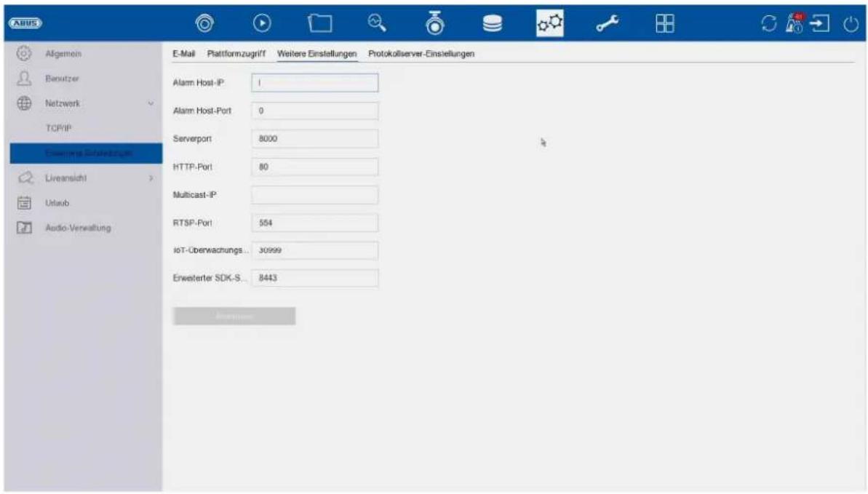The width and height of the screenshot is (868, 494).
Task: Switch to the E-Mail tab
Action: click(184, 54)
